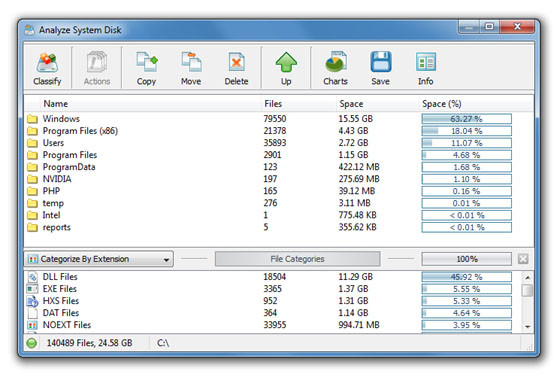Click the categories list scroll down arrow
560x377 pixels.
(x=528, y=326)
